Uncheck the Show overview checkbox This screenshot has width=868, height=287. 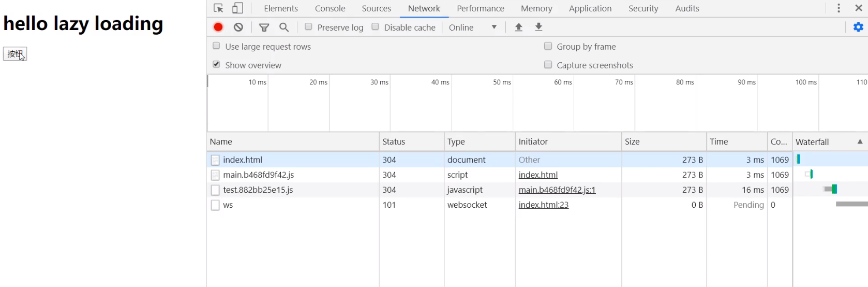pos(216,64)
